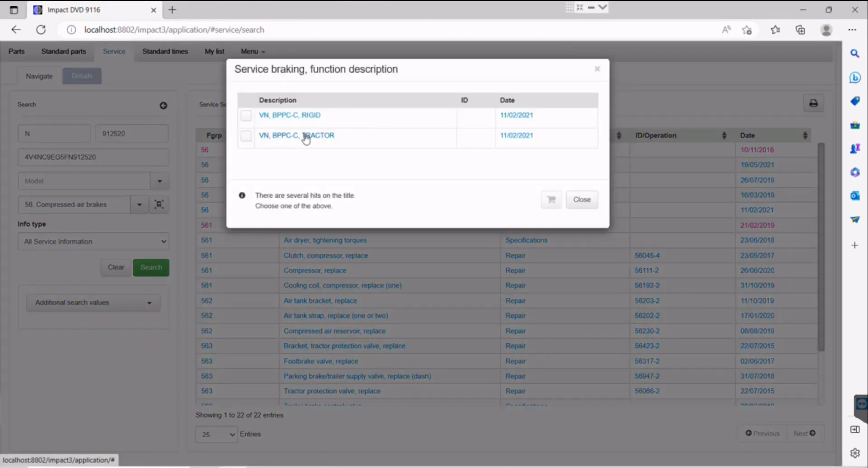868x468 pixels.
Task: Click the Outlook icon in Edge sidebar
Action: pos(855,196)
